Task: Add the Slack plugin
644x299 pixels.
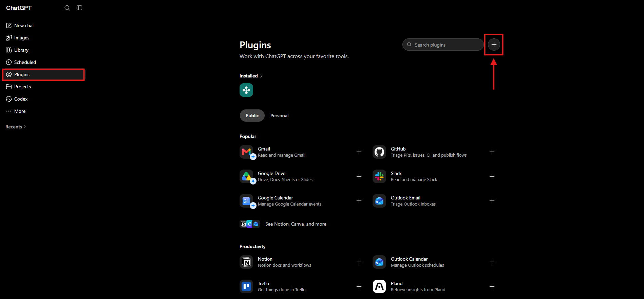Action: 492,176
